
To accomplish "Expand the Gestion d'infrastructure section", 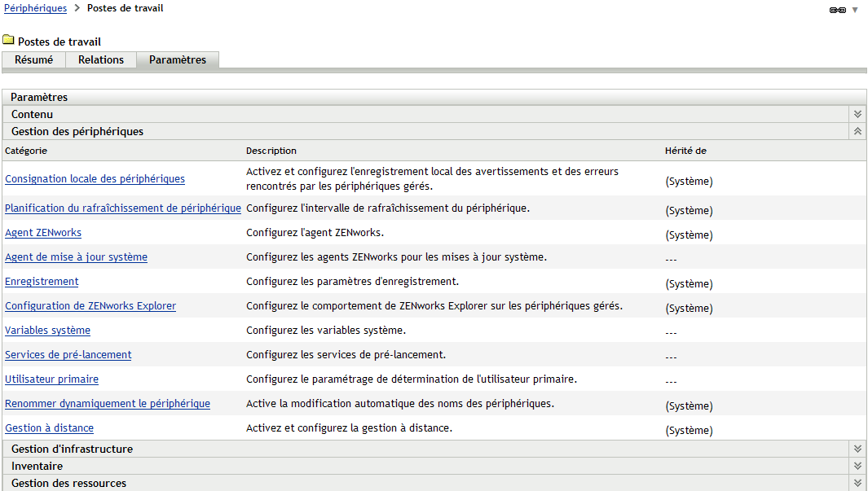I will pos(857,449).
